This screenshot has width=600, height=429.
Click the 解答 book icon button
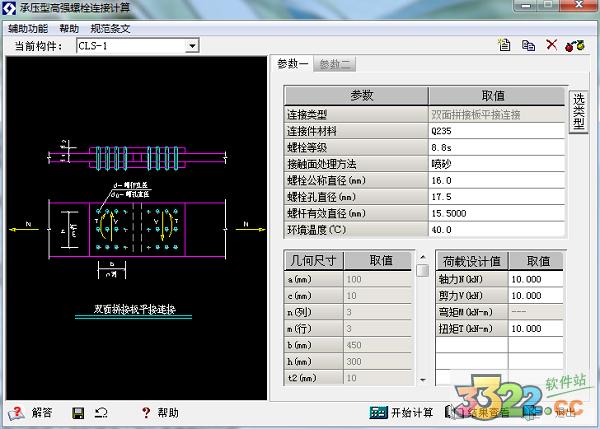(30, 413)
